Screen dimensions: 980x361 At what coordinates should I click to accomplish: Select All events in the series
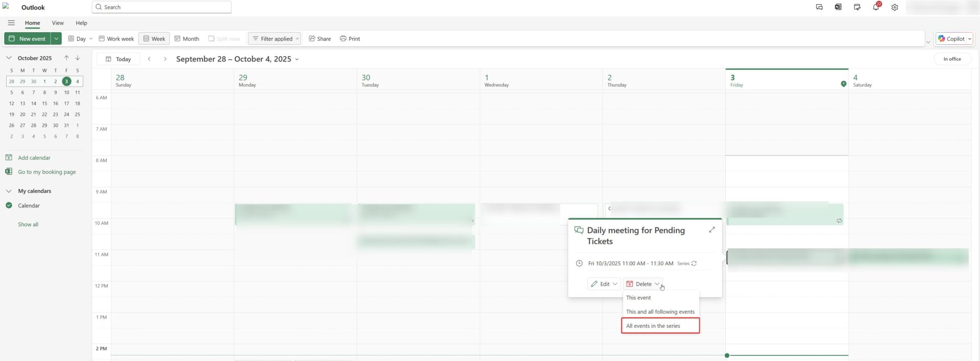click(659, 326)
